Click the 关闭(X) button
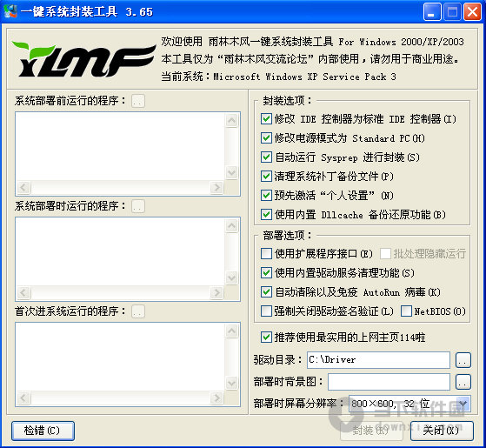 click(442, 431)
